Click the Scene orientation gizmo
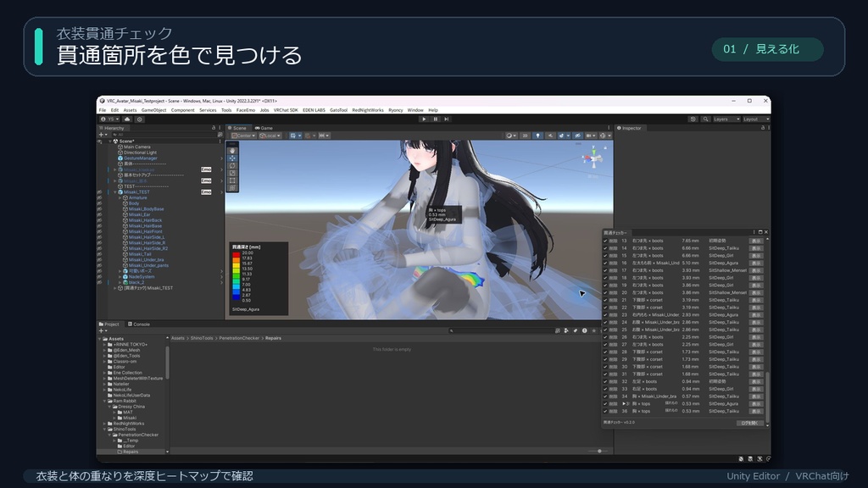The height and width of the screenshot is (488, 868). [593, 158]
